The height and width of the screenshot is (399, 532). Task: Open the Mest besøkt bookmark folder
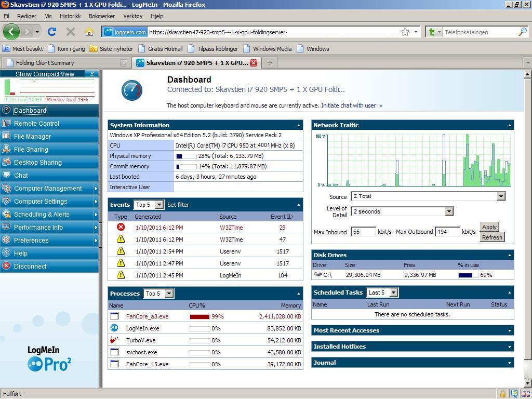pyautogui.click(x=23, y=49)
